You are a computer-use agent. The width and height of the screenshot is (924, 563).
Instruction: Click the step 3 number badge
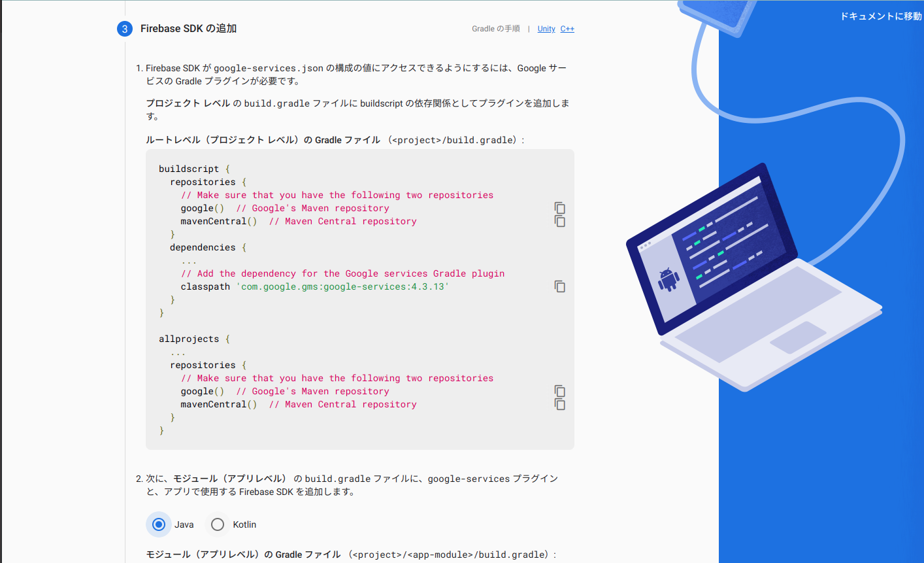tap(125, 29)
